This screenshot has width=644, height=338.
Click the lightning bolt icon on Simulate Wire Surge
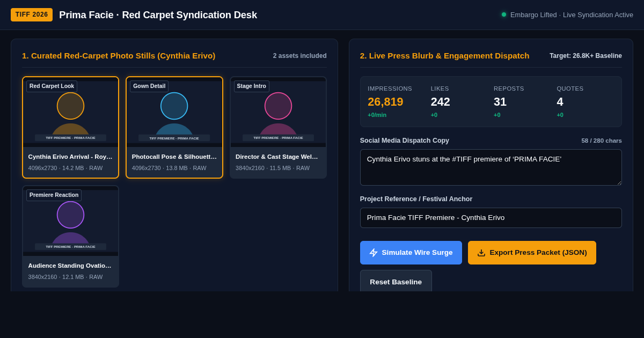374,253
